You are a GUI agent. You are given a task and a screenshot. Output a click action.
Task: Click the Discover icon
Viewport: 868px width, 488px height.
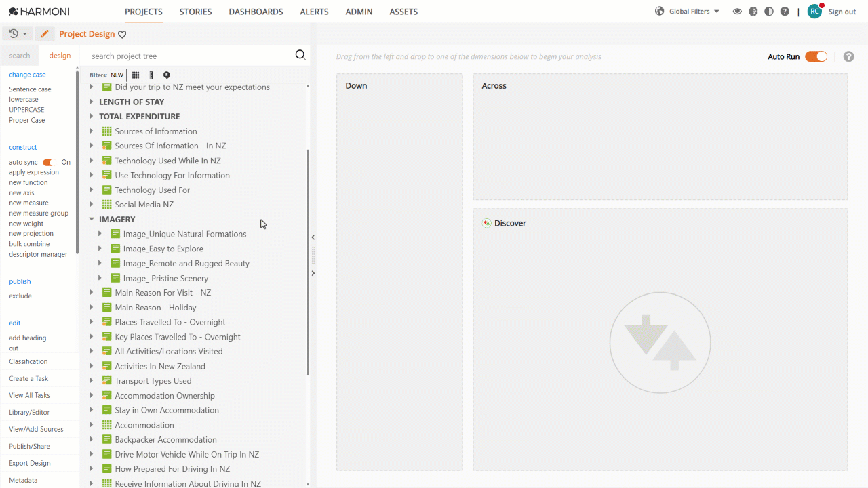486,223
